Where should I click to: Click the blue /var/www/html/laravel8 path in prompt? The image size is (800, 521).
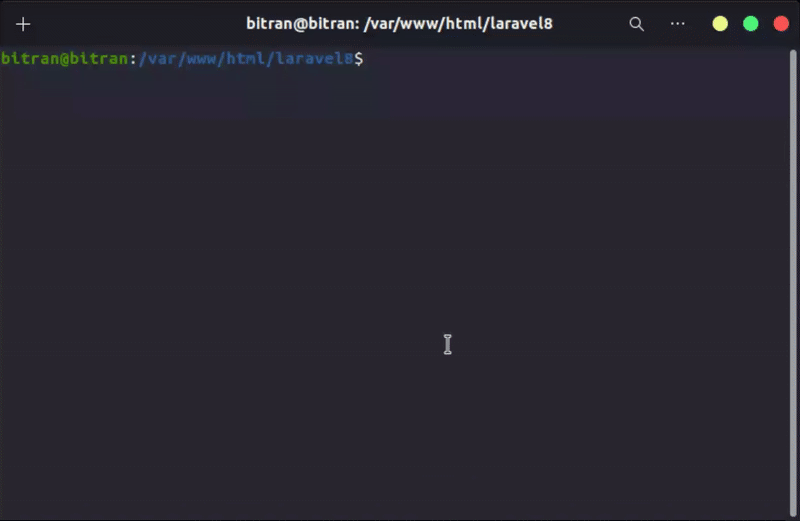[246, 59]
